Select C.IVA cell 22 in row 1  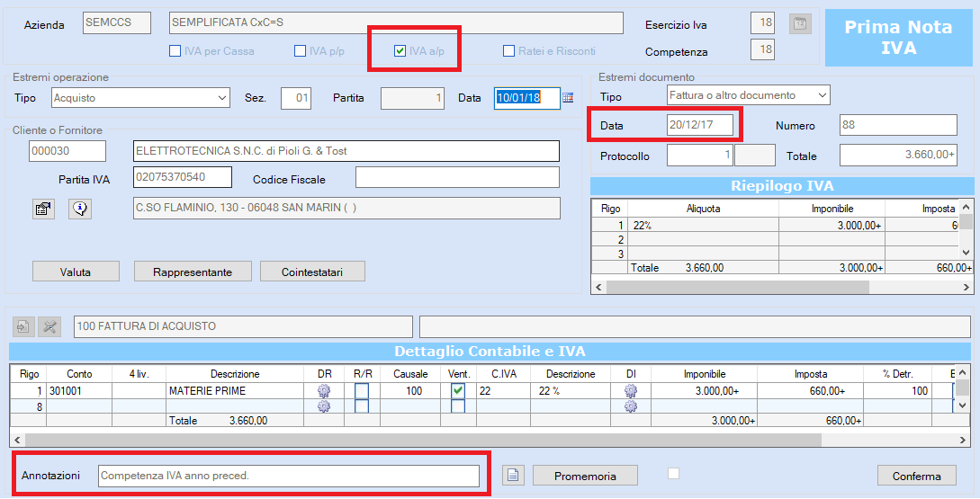click(504, 391)
